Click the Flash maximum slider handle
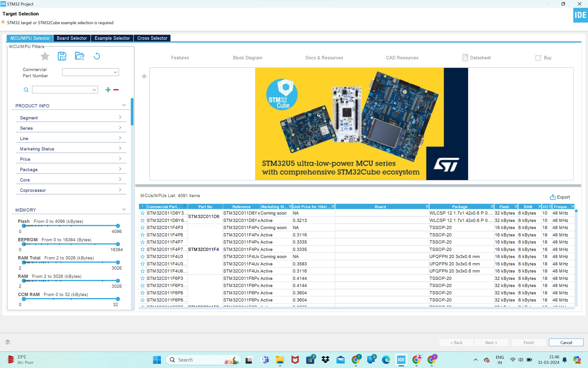 pos(118,226)
